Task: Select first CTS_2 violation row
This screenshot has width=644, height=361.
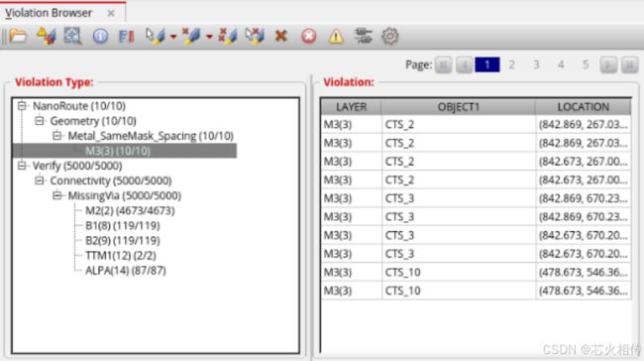Action: pos(476,124)
